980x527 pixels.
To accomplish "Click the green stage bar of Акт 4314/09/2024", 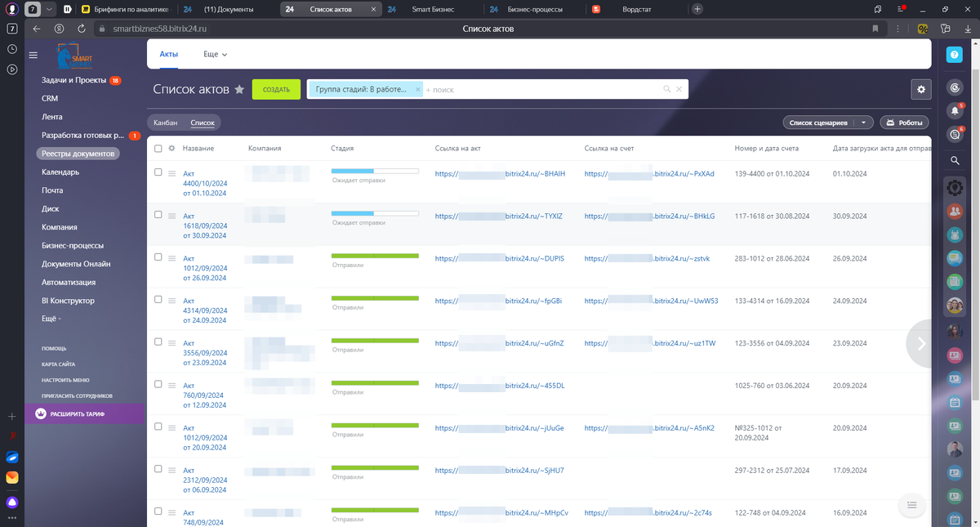I will click(375, 298).
